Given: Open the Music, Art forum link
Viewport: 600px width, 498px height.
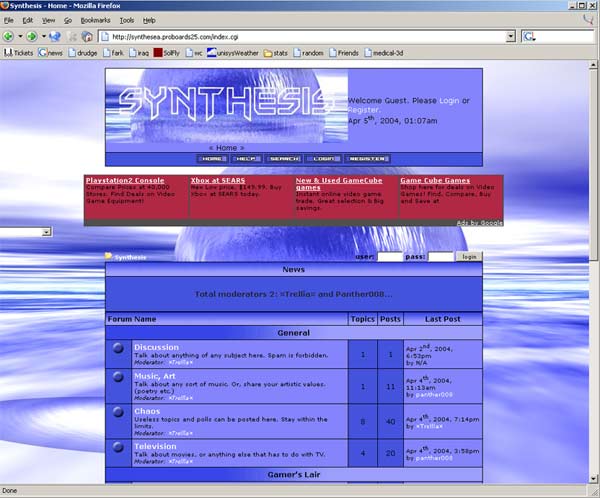Looking at the screenshot, I should (x=155, y=376).
